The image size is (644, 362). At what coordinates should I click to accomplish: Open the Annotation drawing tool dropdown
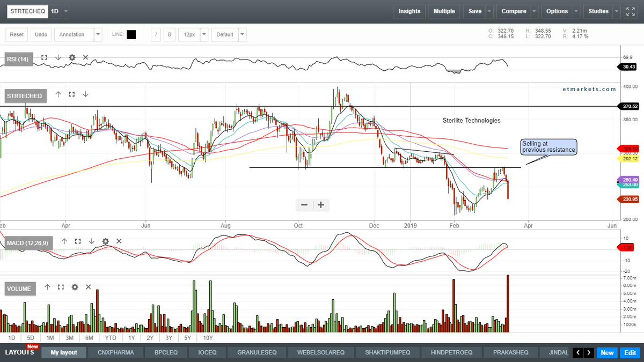coord(98,34)
